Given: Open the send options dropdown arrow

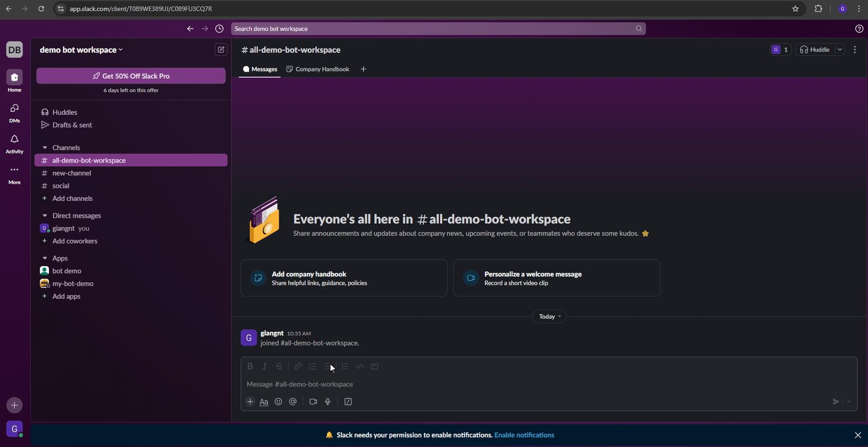Looking at the screenshot, I should pyautogui.click(x=849, y=402).
